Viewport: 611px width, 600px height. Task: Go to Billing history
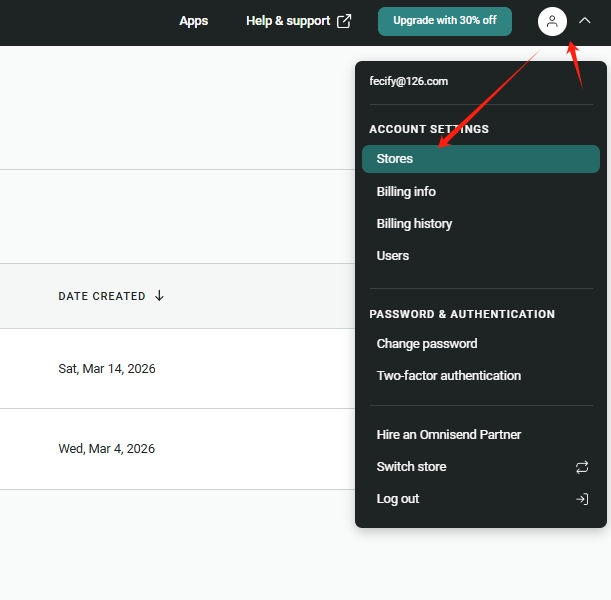pyautogui.click(x=414, y=223)
